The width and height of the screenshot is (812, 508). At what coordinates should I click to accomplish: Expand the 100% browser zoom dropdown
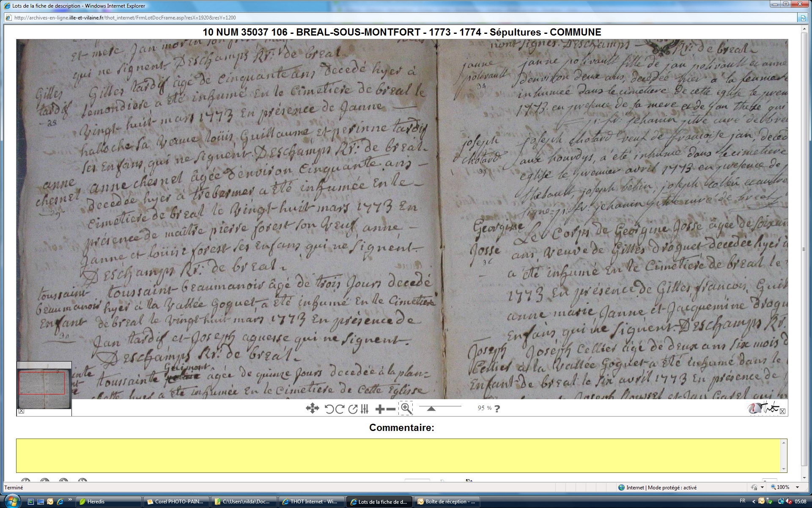pos(797,488)
